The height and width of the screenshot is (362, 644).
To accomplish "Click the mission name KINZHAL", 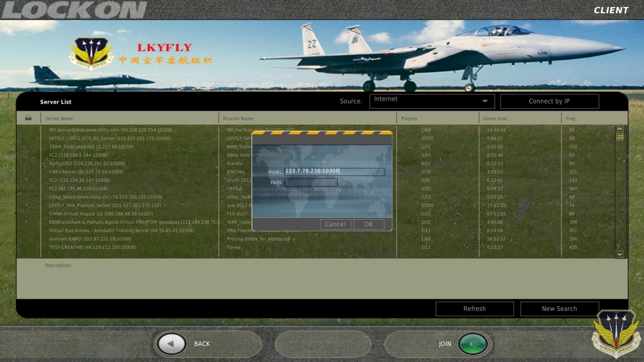I will (236, 172).
